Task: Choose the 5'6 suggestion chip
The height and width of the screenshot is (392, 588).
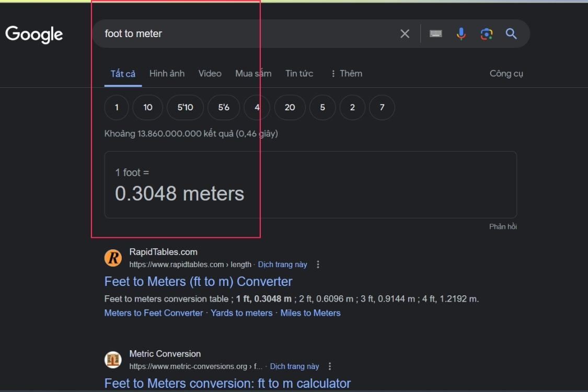Action: coord(224,108)
